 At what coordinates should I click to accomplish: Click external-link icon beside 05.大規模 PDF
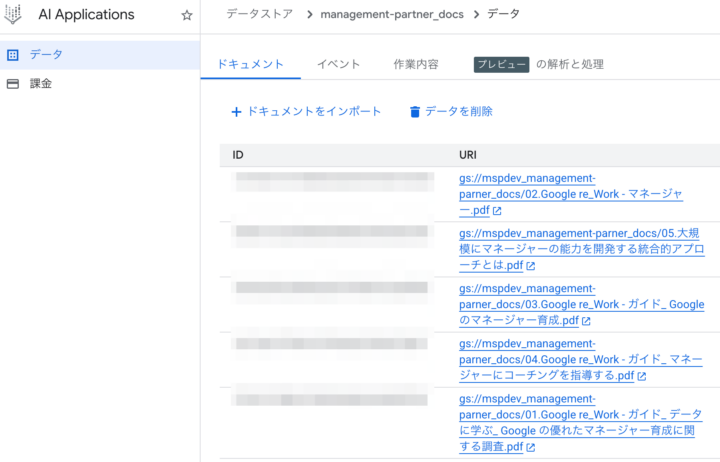click(x=531, y=266)
